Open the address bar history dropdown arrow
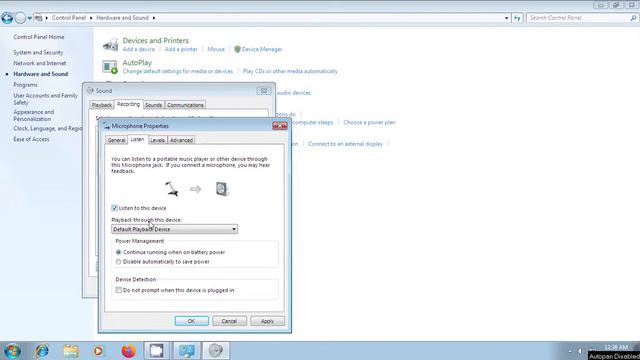The height and width of the screenshot is (360, 640). pyautogui.click(x=507, y=18)
